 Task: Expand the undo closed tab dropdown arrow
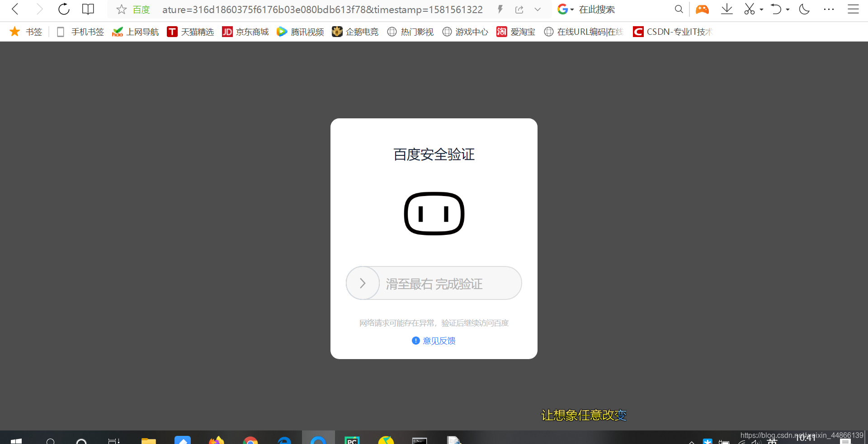[788, 9]
